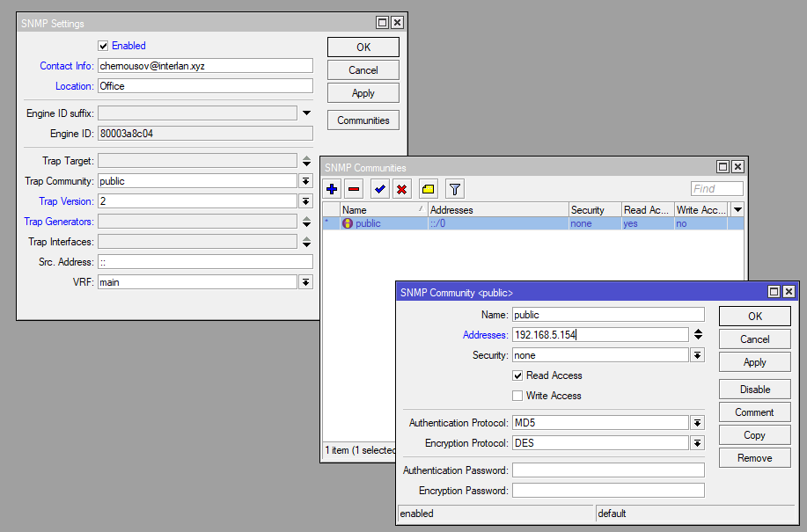The width and height of the screenshot is (807, 532).
Task: Enable the Write Access checkbox
Action: coord(517,396)
